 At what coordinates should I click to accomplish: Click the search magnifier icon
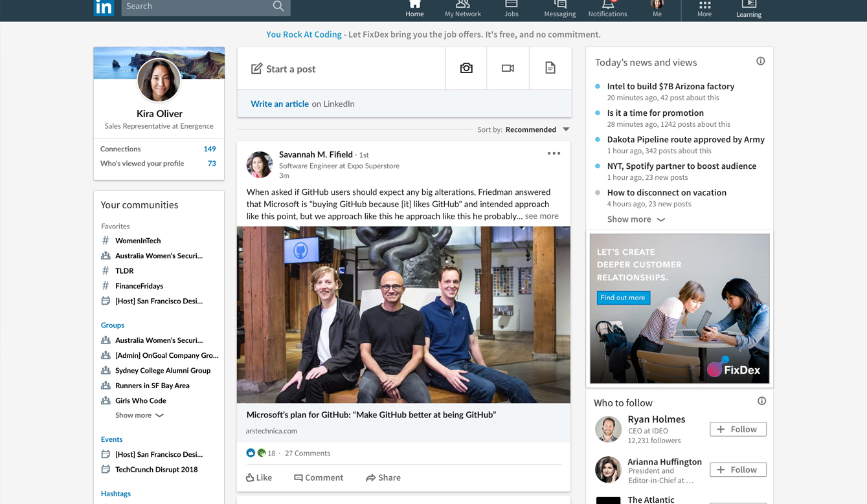278,6
